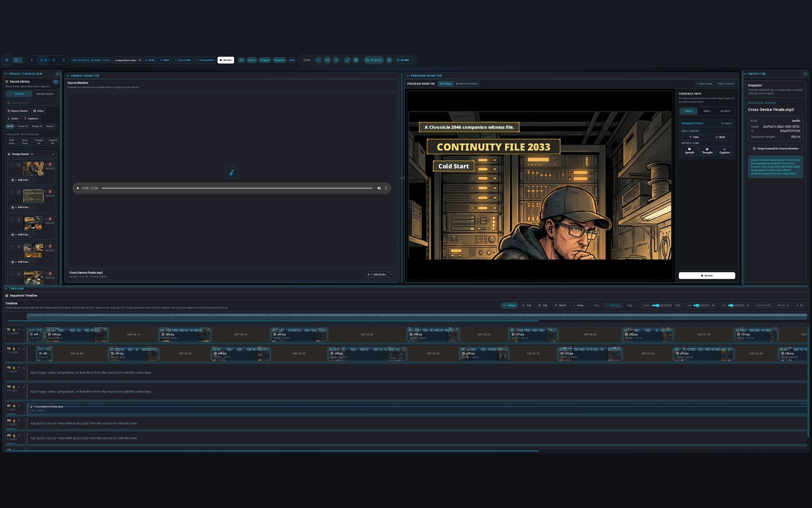Open the hamburger menu dropdown
This screenshot has height=508, width=812.
point(17,60)
